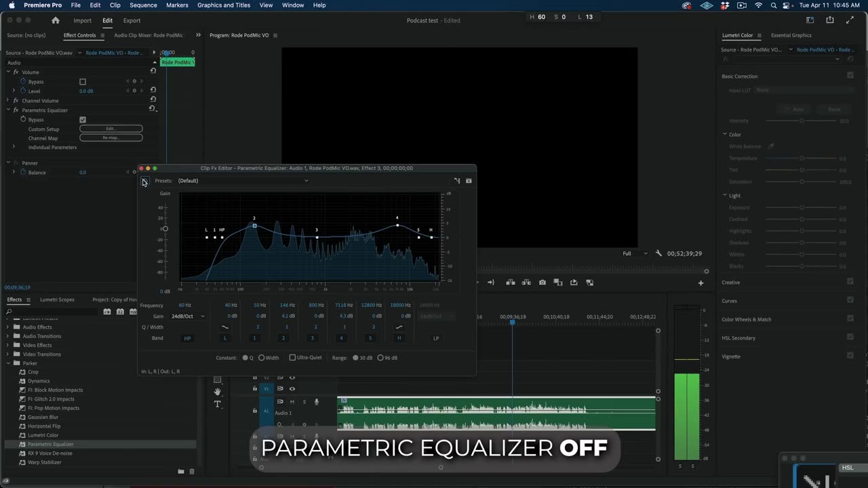Open the Markers menu

pyautogui.click(x=177, y=5)
